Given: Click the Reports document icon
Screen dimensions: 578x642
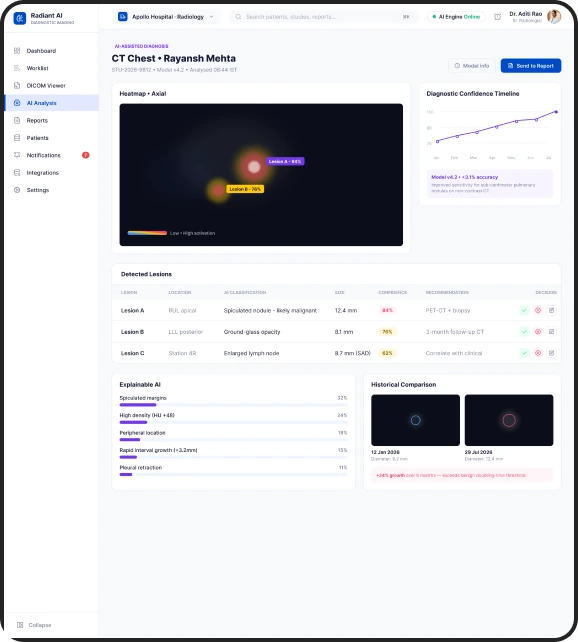Looking at the screenshot, I should 17,120.
